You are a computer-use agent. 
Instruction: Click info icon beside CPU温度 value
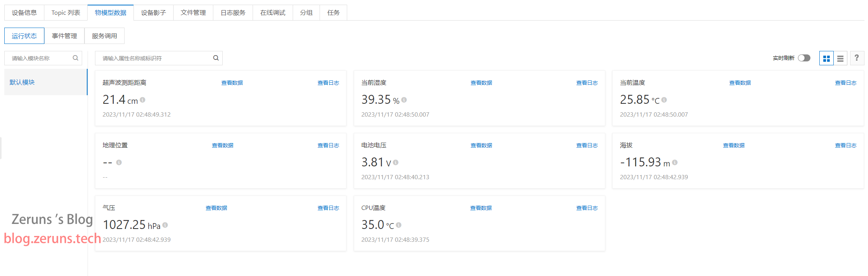click(399, 225)
